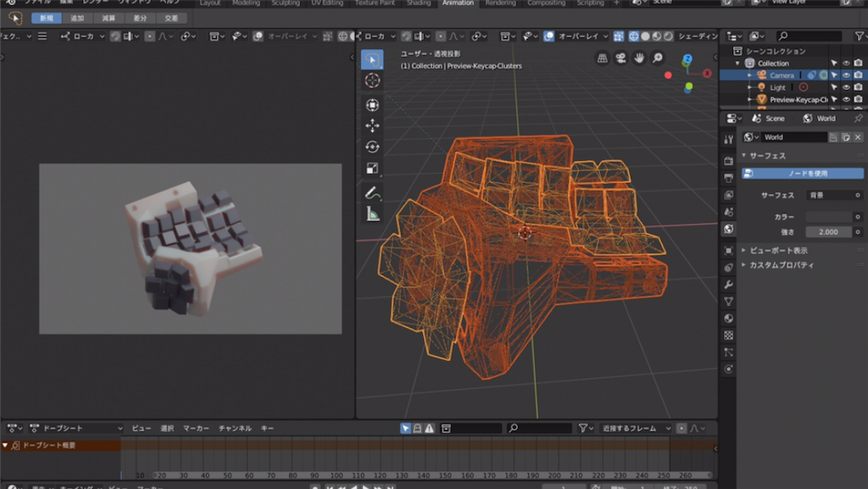This screenshot has width=868, height=489.
Task: Open the Object Data properties tab
Action: point(728,302)
